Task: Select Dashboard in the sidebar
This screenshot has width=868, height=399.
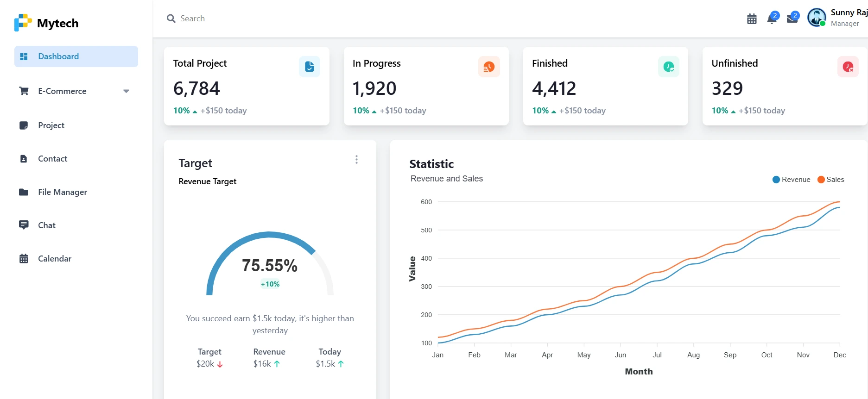Action: click(x=76, y=56)
